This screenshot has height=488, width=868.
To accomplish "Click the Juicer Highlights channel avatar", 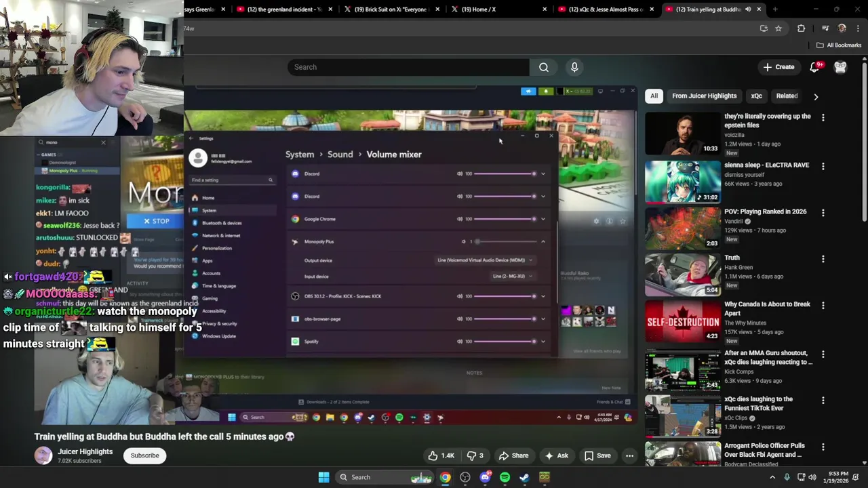I will coord(43,455).
